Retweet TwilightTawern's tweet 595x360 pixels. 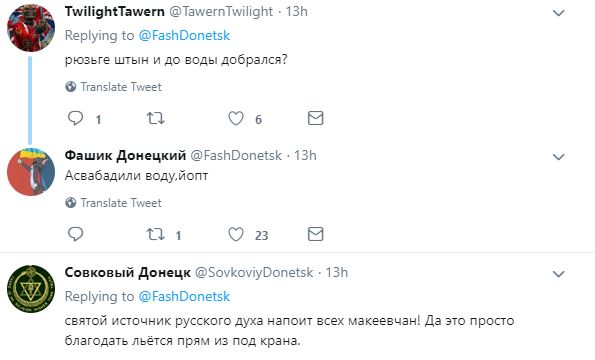(x=156, y=118)
